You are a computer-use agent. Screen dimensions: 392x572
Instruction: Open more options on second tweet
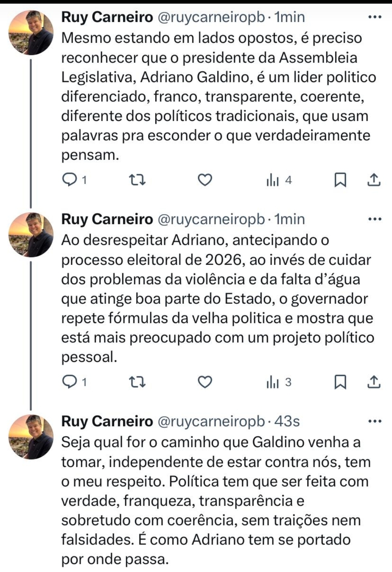click(375, 219)
